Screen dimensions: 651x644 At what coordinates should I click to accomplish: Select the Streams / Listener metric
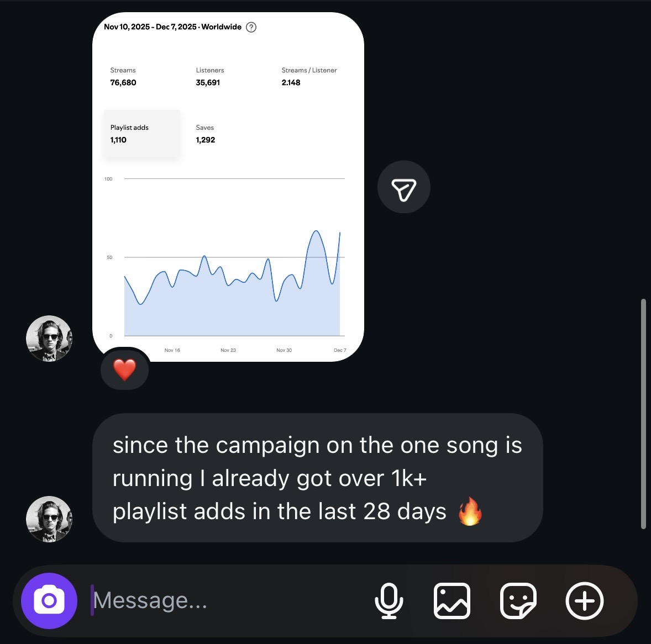(x=309, y=76)
